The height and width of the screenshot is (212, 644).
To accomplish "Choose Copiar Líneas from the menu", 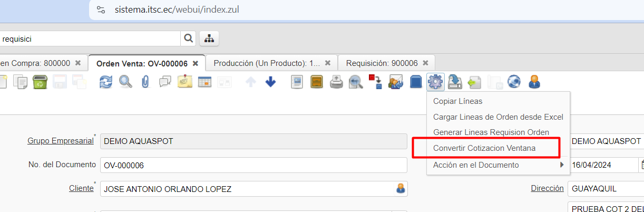I will pyautogui.click(x=457, y=101).
